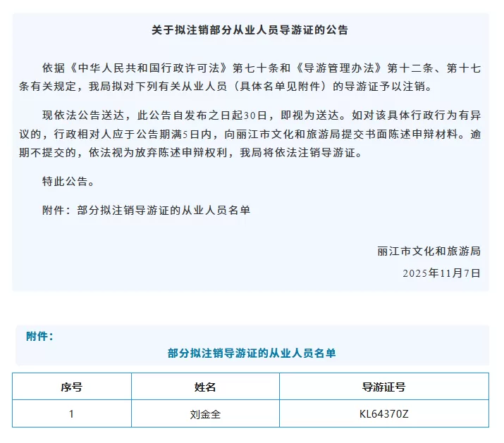Screen dimensions: 504x443
Task: Select the certificate number KL64370Z
Action: 383,414
